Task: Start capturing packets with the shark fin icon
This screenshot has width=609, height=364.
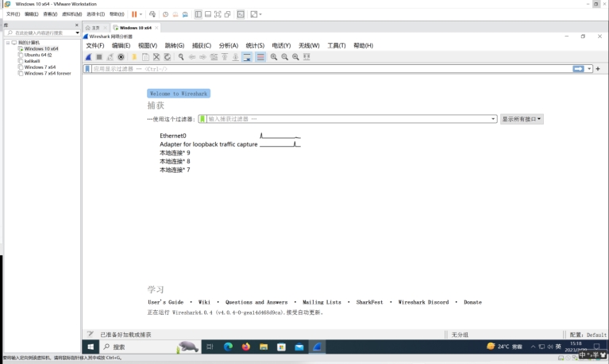Action: point(89,57)
